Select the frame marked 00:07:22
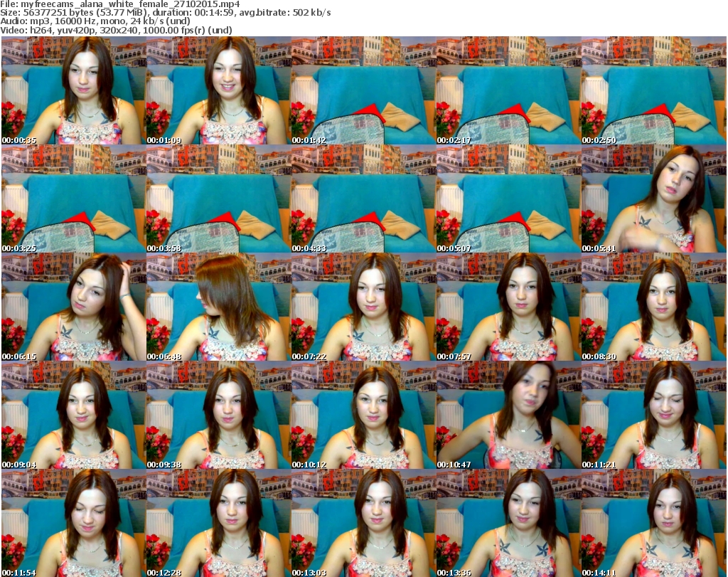This screenshot has height=577, width=728. (x=363, y=307)
